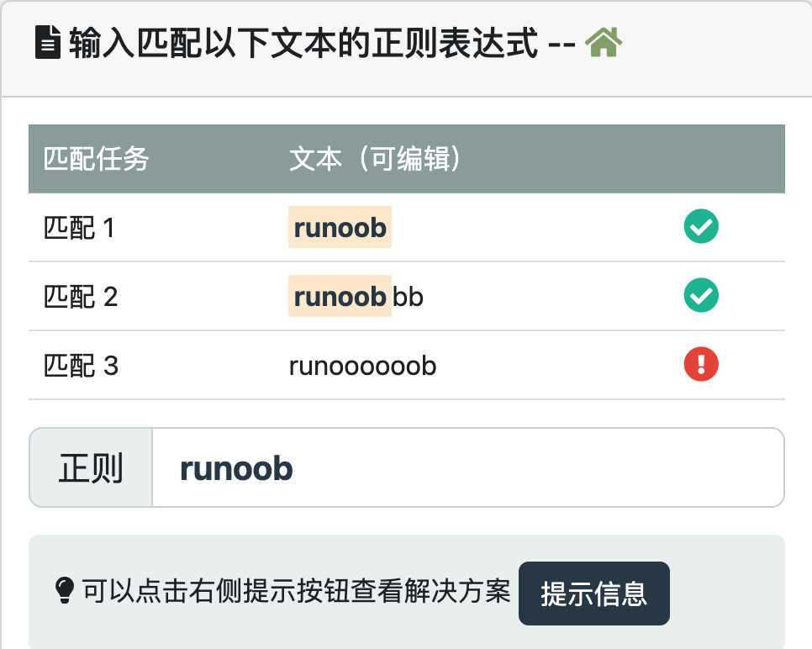Click the red error icon for 匹配 3
812x649 pixels.
[701, 365]
